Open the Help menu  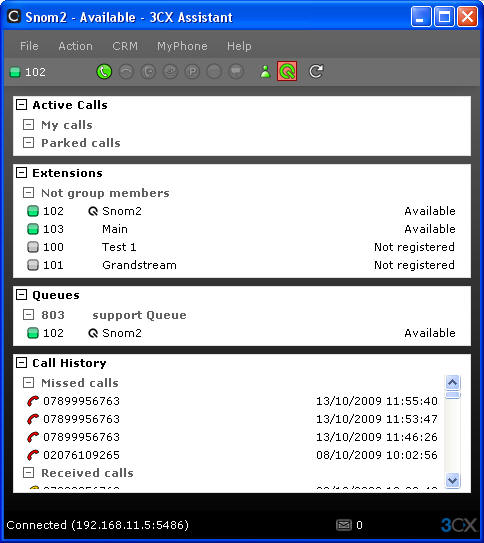(x=239, y=46)
